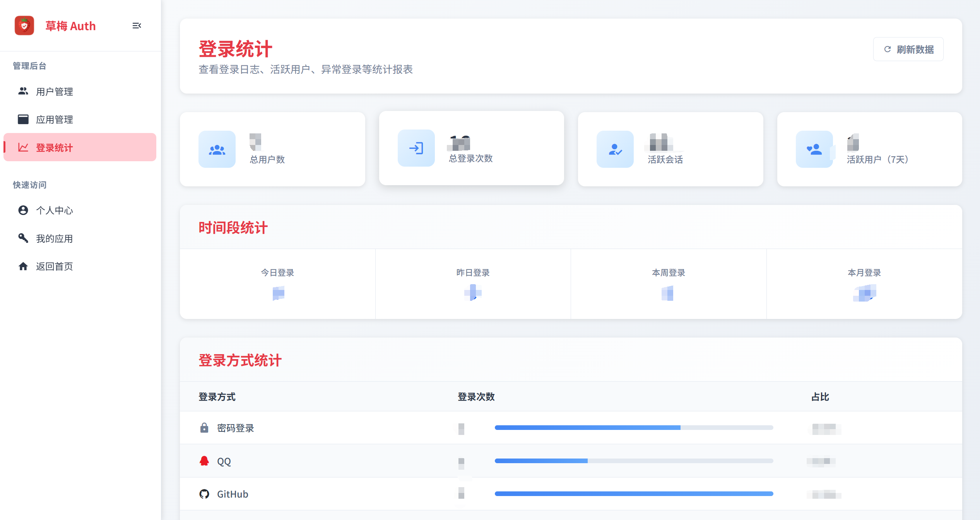Click the lock icon beside 密码登录

point(204,428)
